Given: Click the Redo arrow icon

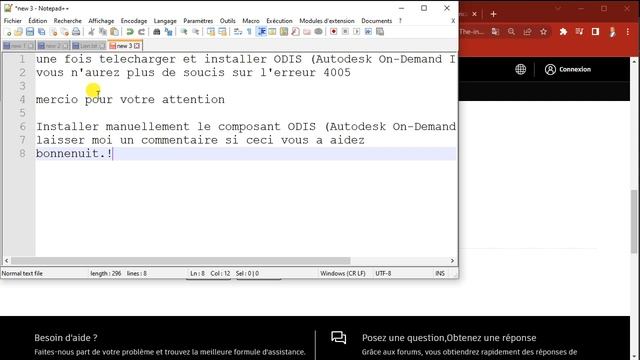Looking at the screenshot, I should [141, 32].
